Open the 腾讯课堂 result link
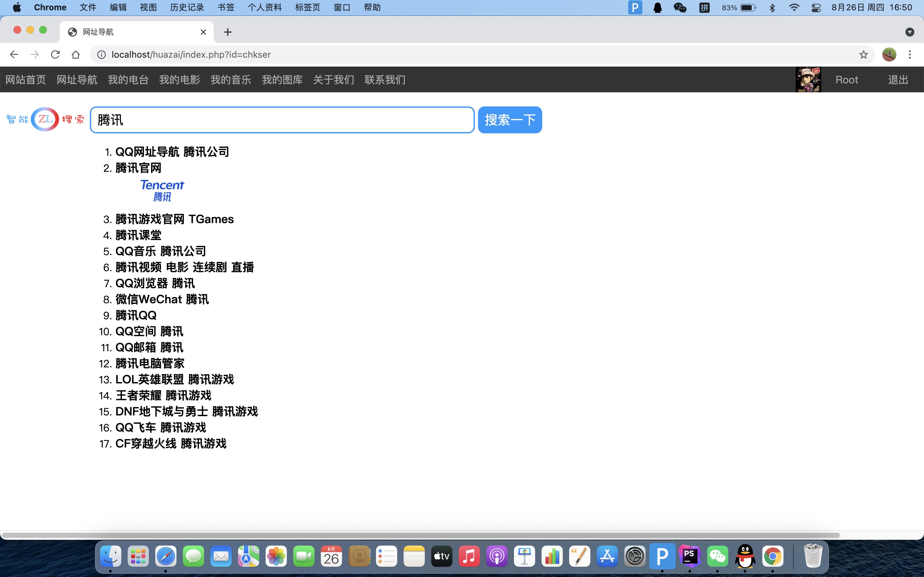This screenshot has height=577, width=924. 138,235
